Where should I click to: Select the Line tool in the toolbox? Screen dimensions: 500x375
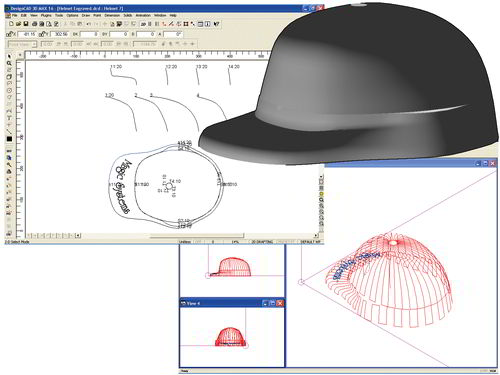point(9,131)
